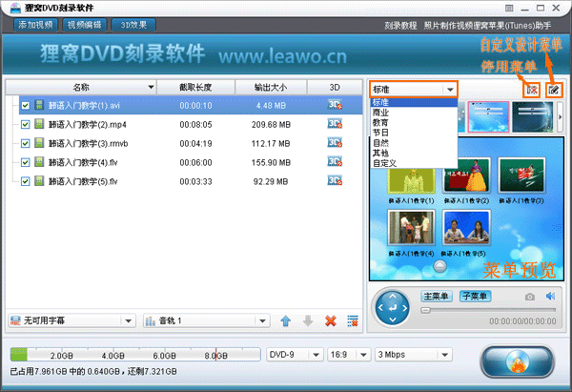Select 自定义 in the template category list
The width and height of the screenshot is (572, 392).
(414, 163)
